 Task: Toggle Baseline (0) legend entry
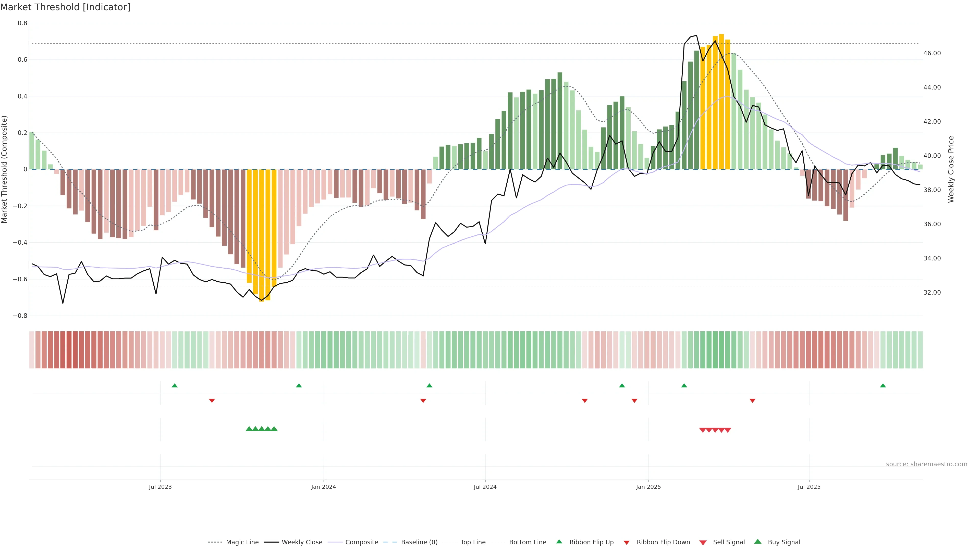click(x=419, y=542)
